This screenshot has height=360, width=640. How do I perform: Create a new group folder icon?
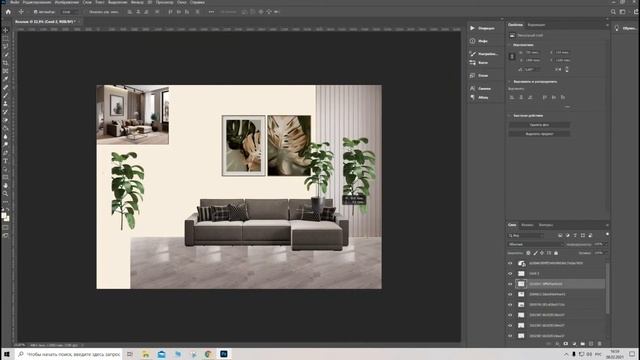pos(582,344)
